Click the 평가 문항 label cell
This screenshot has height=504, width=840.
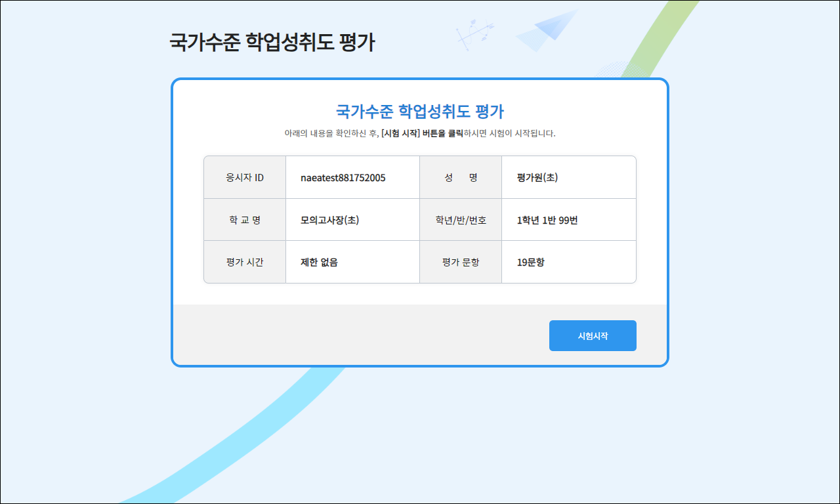461,262
